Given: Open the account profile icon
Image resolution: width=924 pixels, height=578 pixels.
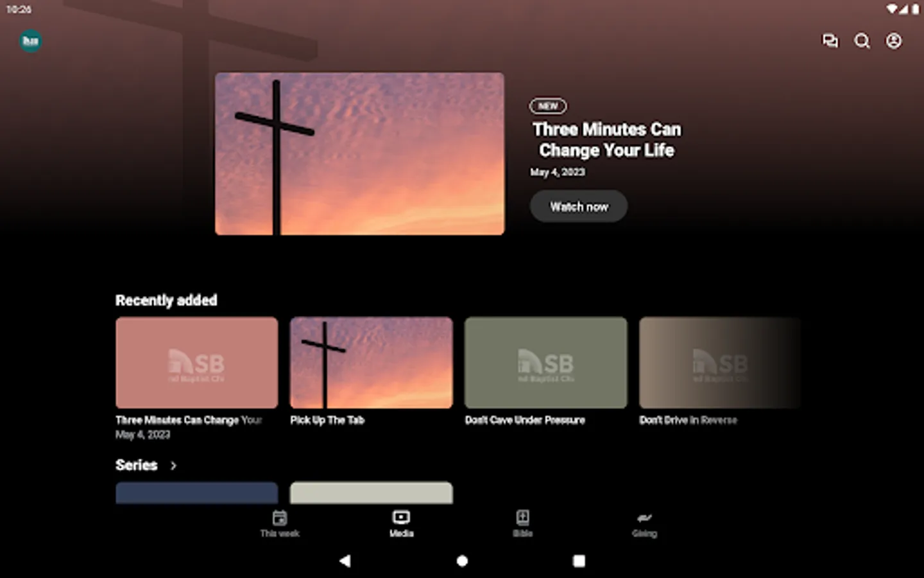Looking at the screenshot, I should 893,40.
